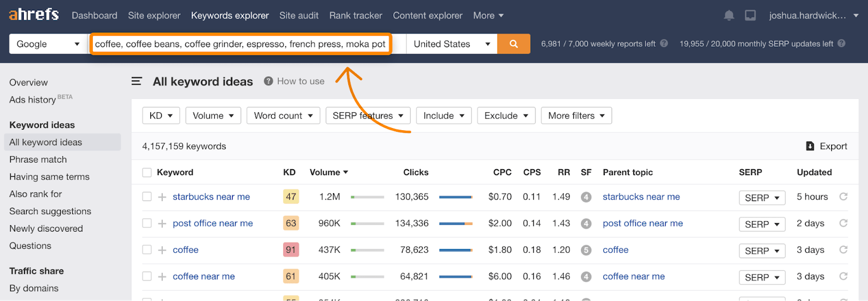
Task: Add coffee near me using the plus icon
Action: [x=162, y=277]
